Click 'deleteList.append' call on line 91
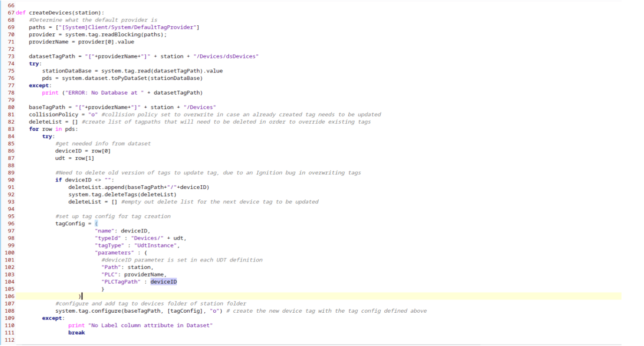 97,187
